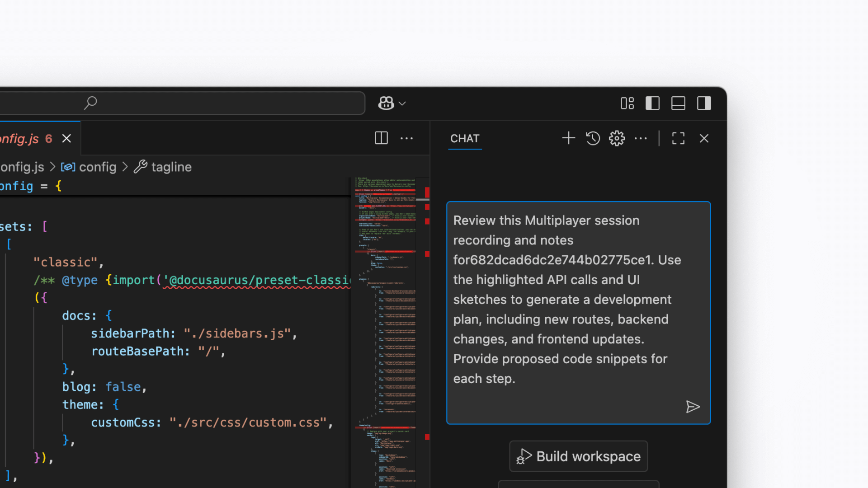Open chat settings gear
Image resolution: width=868 pixels, height=488 pixels.
[x=617, y=138]
